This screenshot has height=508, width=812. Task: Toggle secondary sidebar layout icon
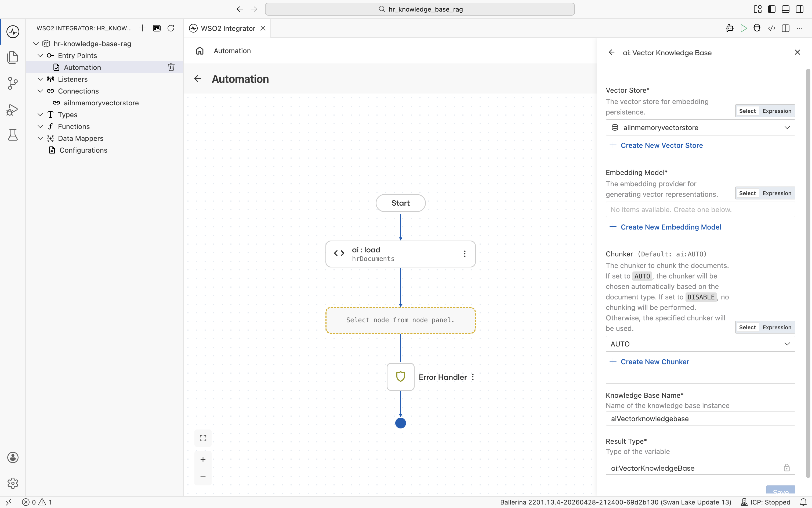pyautogui.click(x=800, y=9)
